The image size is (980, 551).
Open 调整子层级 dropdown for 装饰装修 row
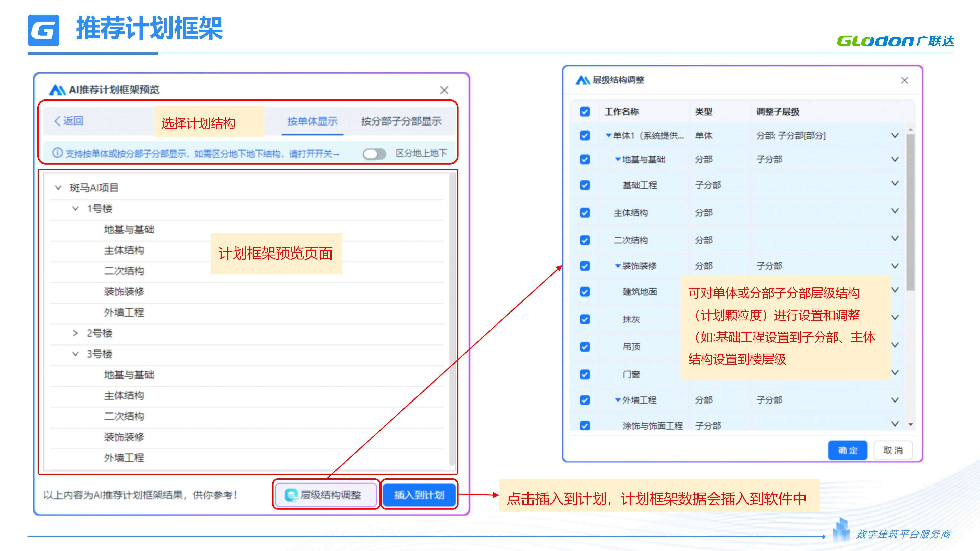[x=895, y=266]
